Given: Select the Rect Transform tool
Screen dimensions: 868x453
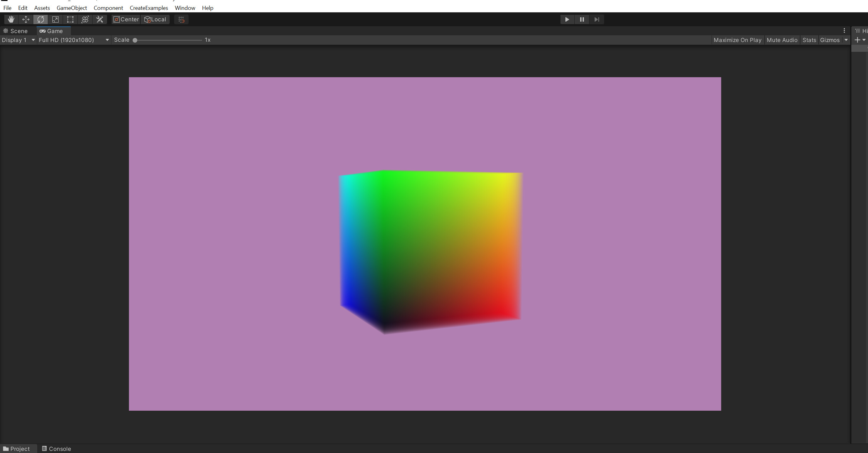Looking at the screenshot, I should pyautogui.click(x=70, y=19).
